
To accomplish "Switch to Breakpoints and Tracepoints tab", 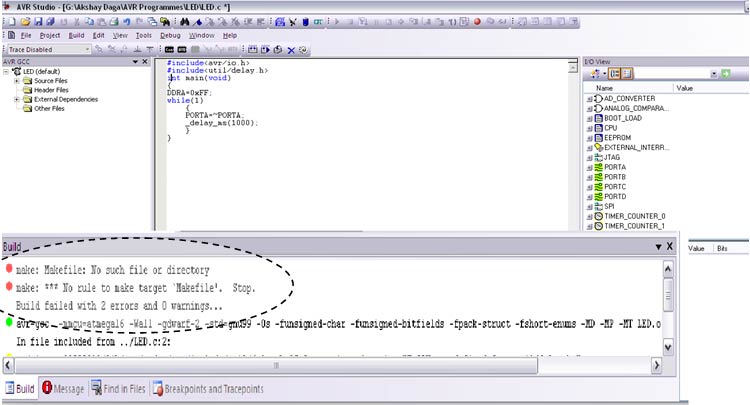I will pyautogui.click(x=208, y=389).
